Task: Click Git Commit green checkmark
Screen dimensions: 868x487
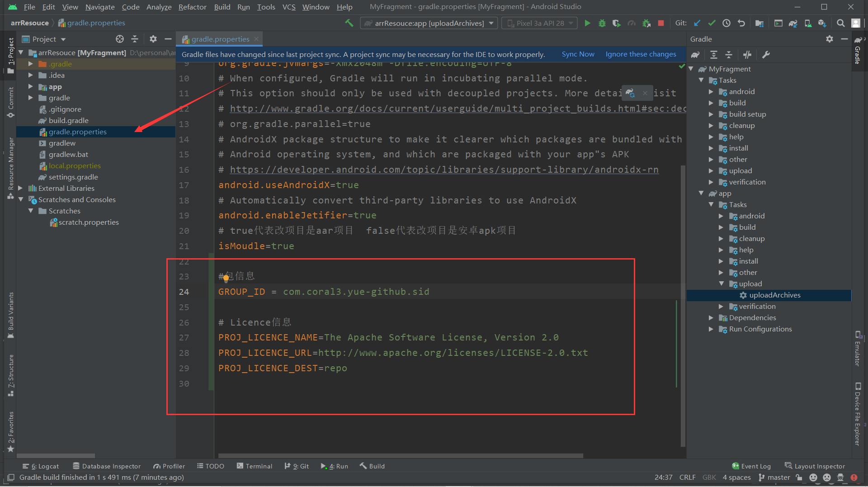Action: (x=712, y=23)
